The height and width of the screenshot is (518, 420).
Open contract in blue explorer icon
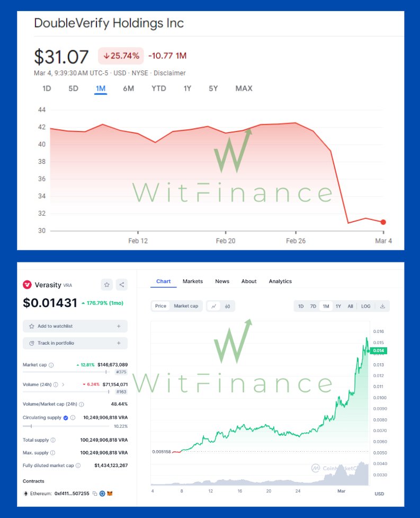[x=102, y=494]
